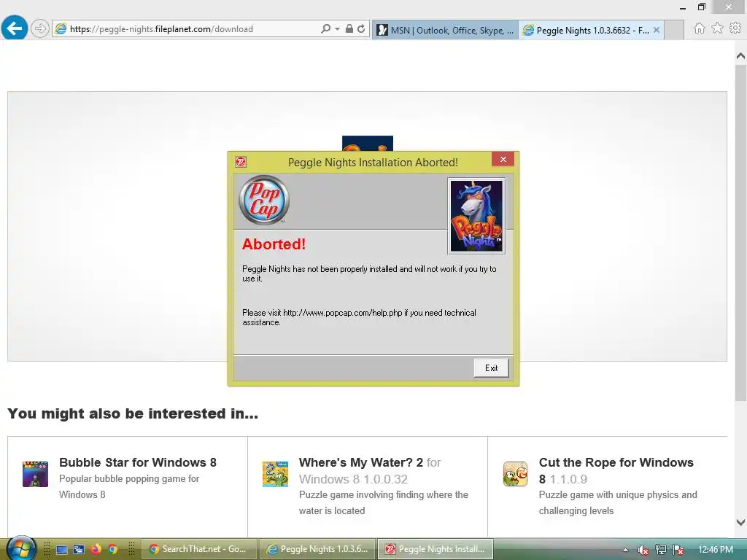Open Favorites with the star icon
Image resolution: width=747 pixels, height=560 pixels.
(x=717, y=28)
